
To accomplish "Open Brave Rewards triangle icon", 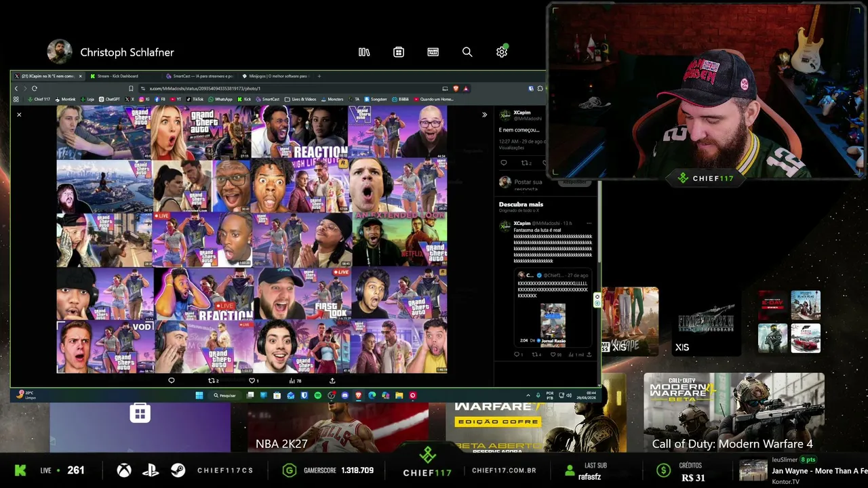I will pos(465,88).
